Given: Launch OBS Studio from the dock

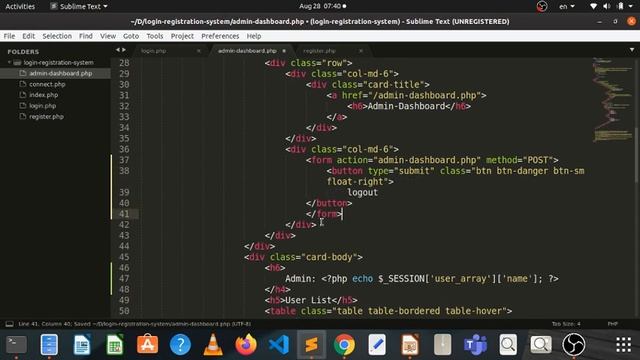Looking at the screenshot, I should click(x=574, y=345).
